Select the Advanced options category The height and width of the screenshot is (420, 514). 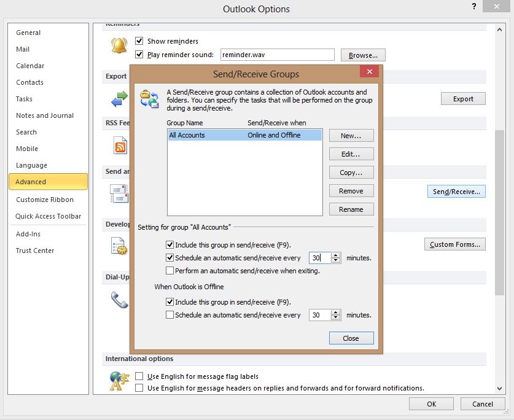coord(48,182)
